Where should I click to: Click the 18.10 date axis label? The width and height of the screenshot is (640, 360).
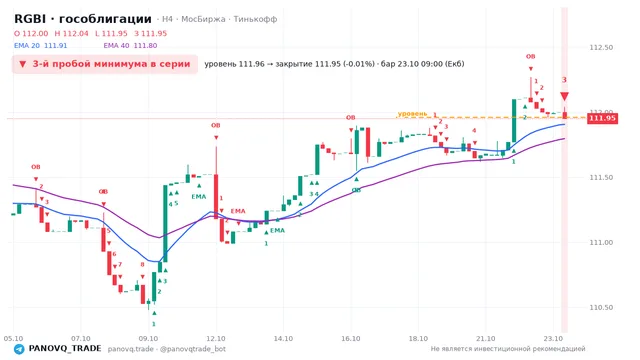tap(418, 338)
